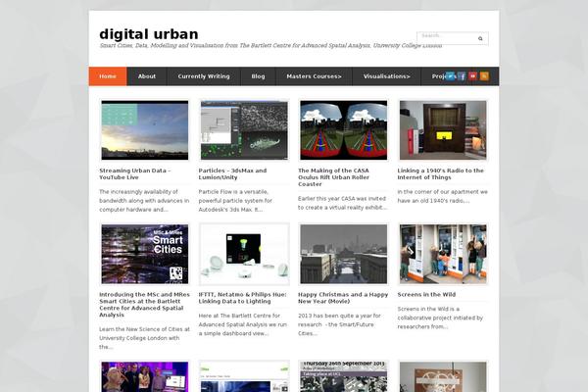Screen dimensions: 588x392
Task: Click the digital urban site title
Action: [149, 34]
